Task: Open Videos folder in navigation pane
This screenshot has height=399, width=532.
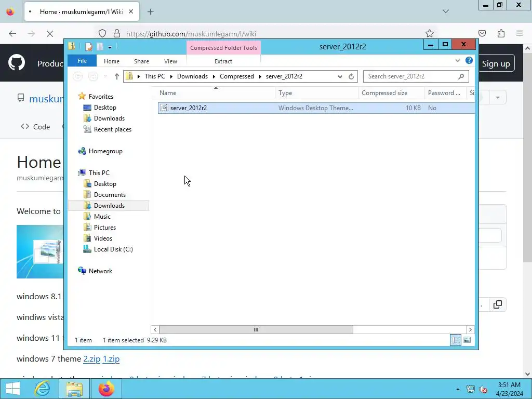Action: [x=103, y=238]
